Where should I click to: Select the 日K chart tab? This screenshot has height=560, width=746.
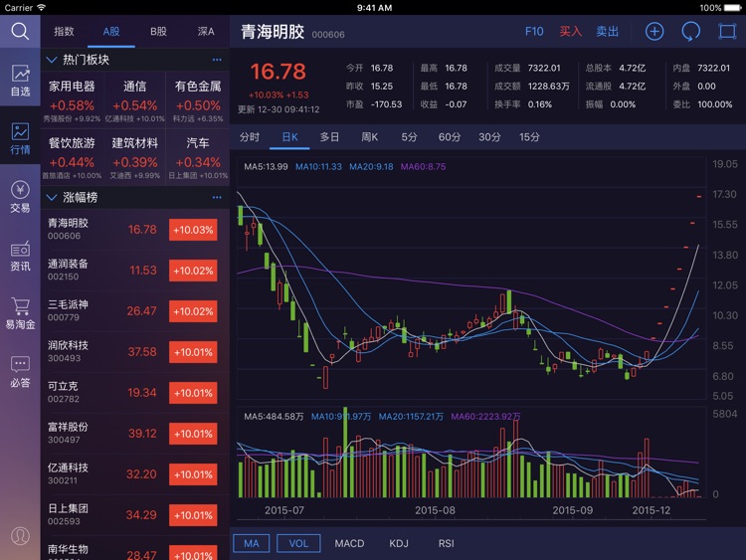click(289, 137)
